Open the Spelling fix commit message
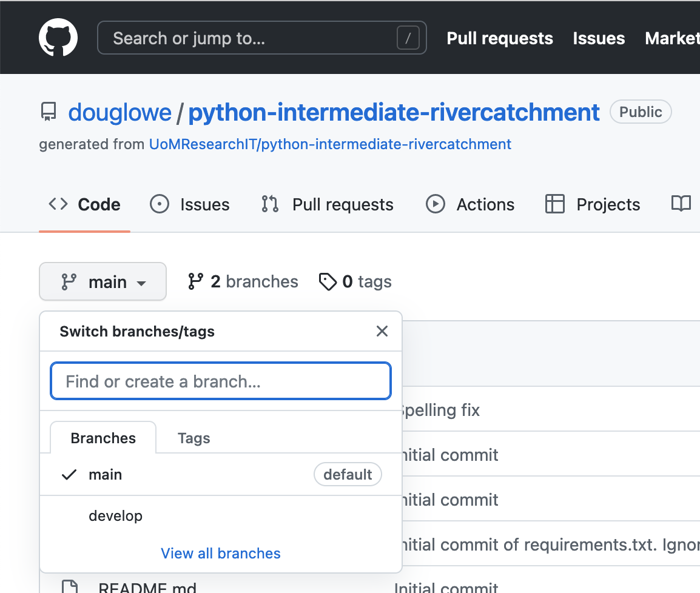 (440, 410)
